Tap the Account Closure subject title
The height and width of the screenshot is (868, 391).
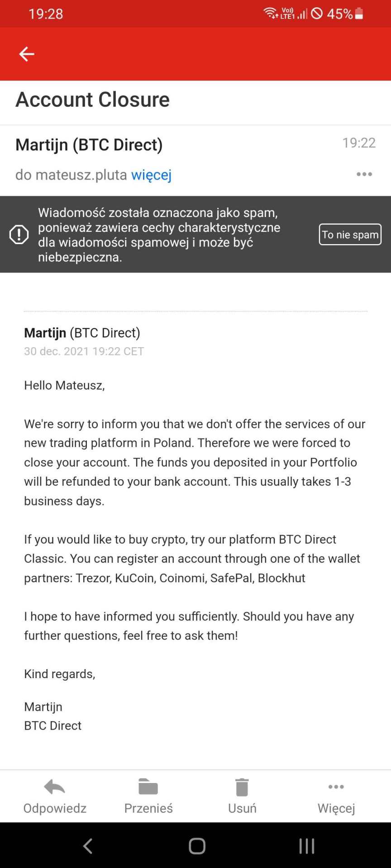[92, 99]
